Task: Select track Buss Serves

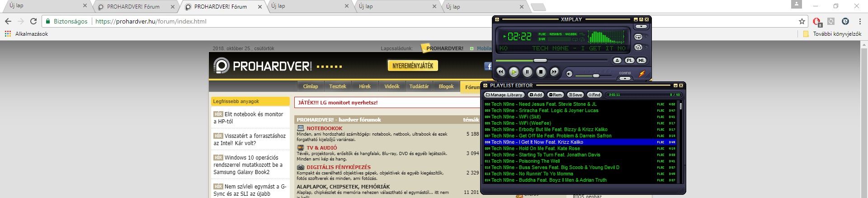Action: 581,167
